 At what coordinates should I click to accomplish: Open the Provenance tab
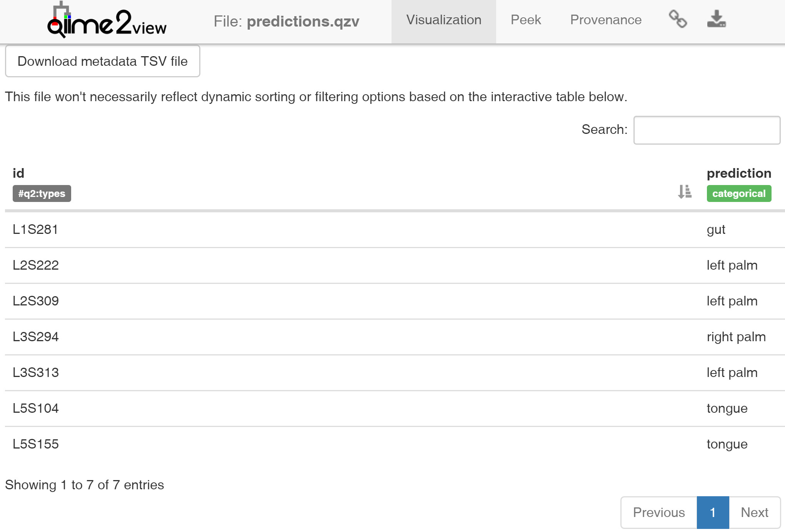(606, 20)
